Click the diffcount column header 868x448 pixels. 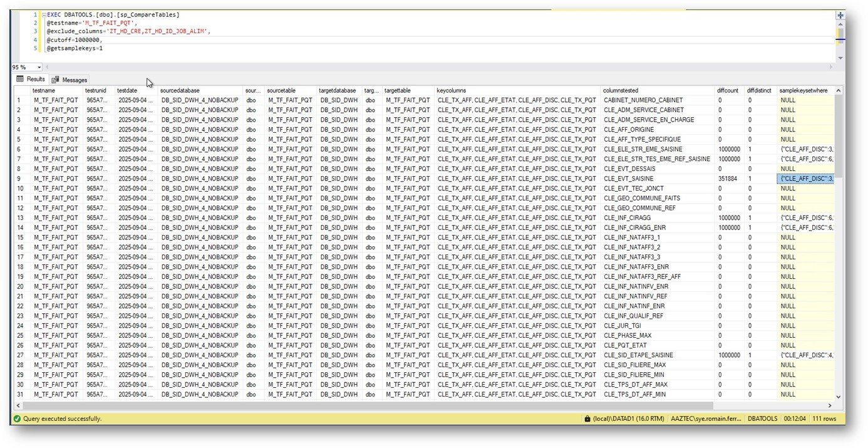point(730,90)
